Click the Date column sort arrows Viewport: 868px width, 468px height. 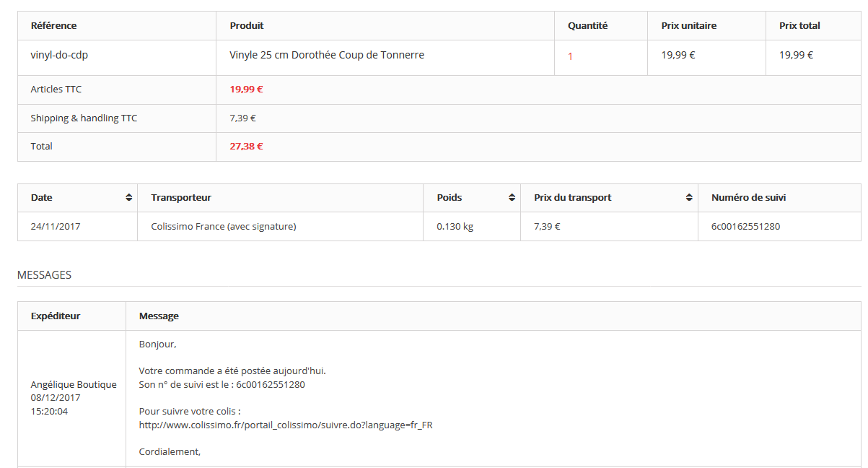128,198
